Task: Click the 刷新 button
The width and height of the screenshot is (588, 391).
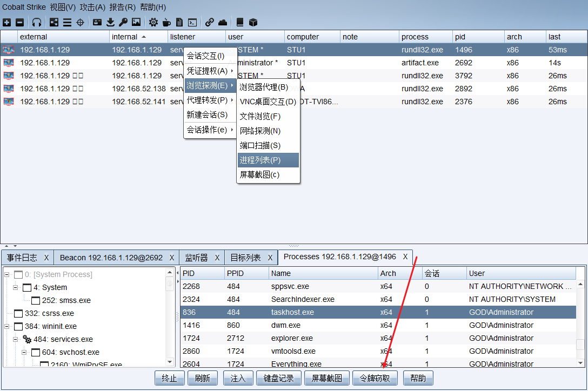Action: [x=203, y=378]
